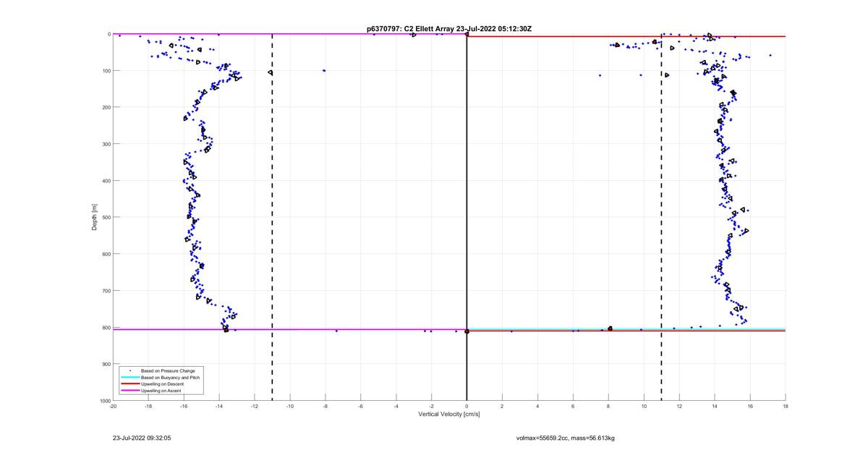
Task: Click the '-2' velocity tick label
Action: click(x=432, y=406)
